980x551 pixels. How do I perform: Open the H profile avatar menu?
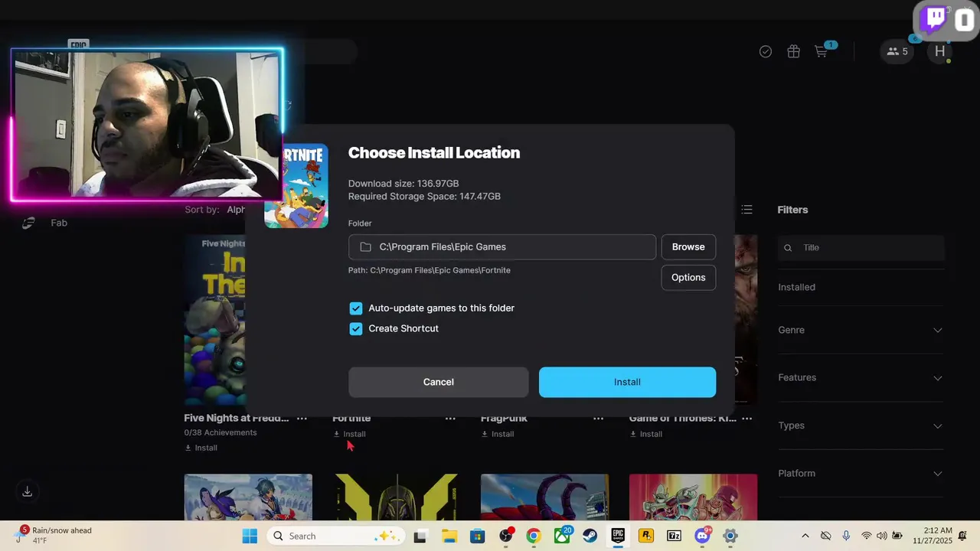939,51
